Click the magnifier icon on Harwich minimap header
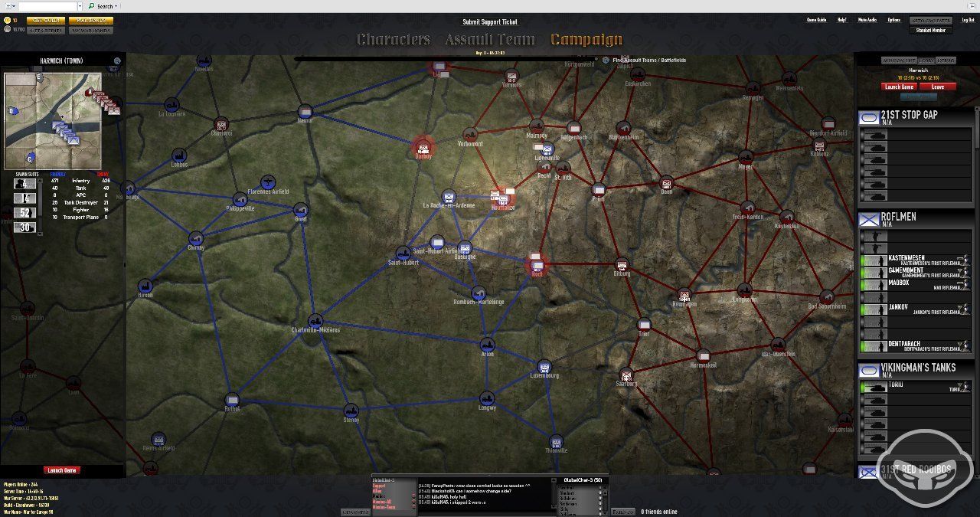 117,61
